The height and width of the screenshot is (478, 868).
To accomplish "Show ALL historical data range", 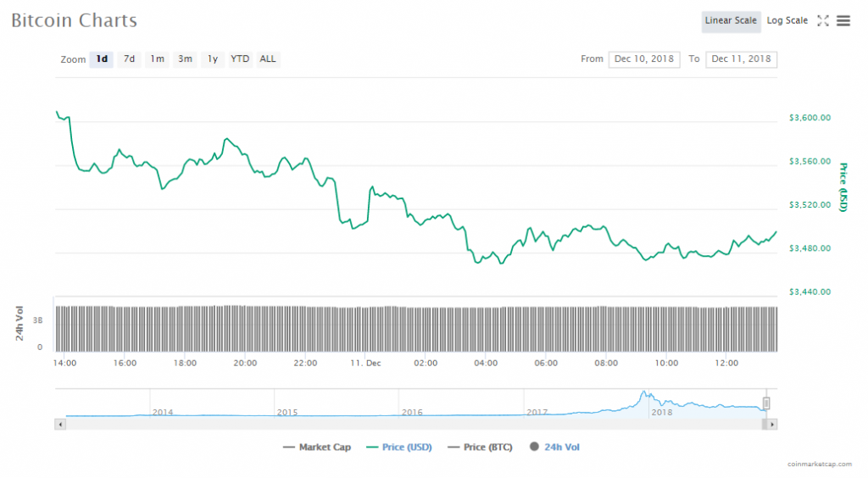I will tap(268, 59).
